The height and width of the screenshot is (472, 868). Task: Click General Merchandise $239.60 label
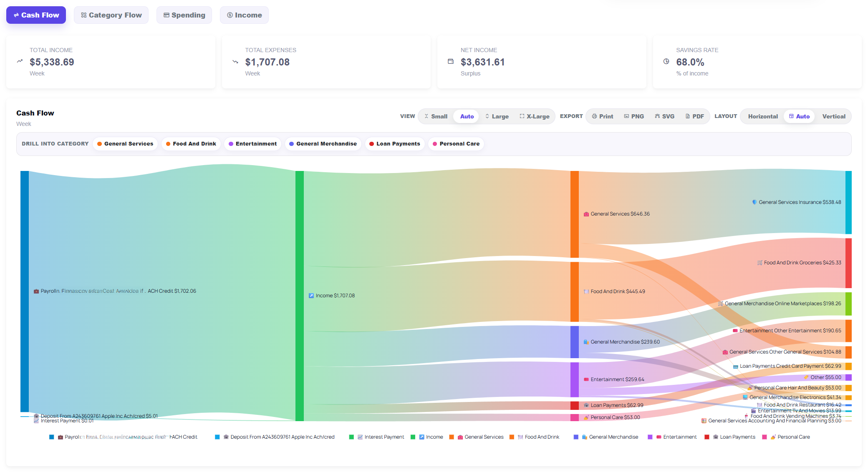(x=622, y=342)
